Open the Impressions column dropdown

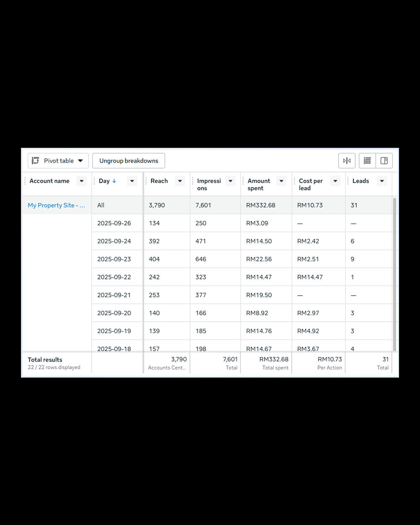click(x=230, y=181)
